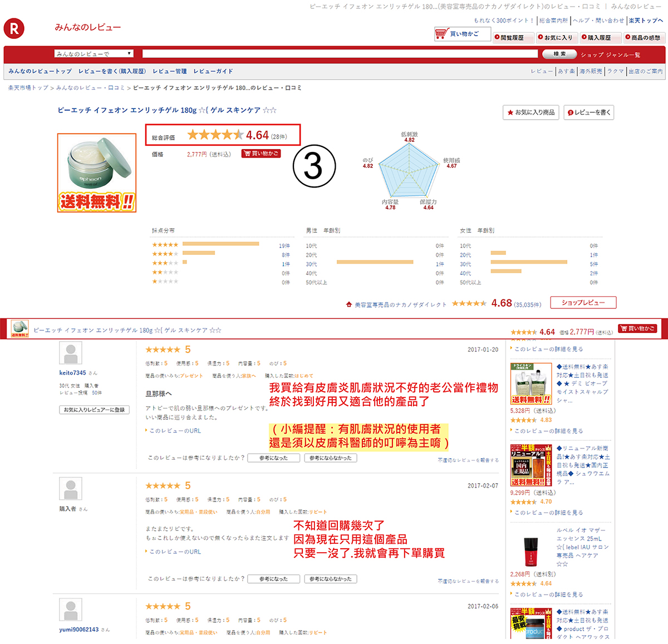
Task: Click レビューを書く button near product title
Action: (589, 112)
